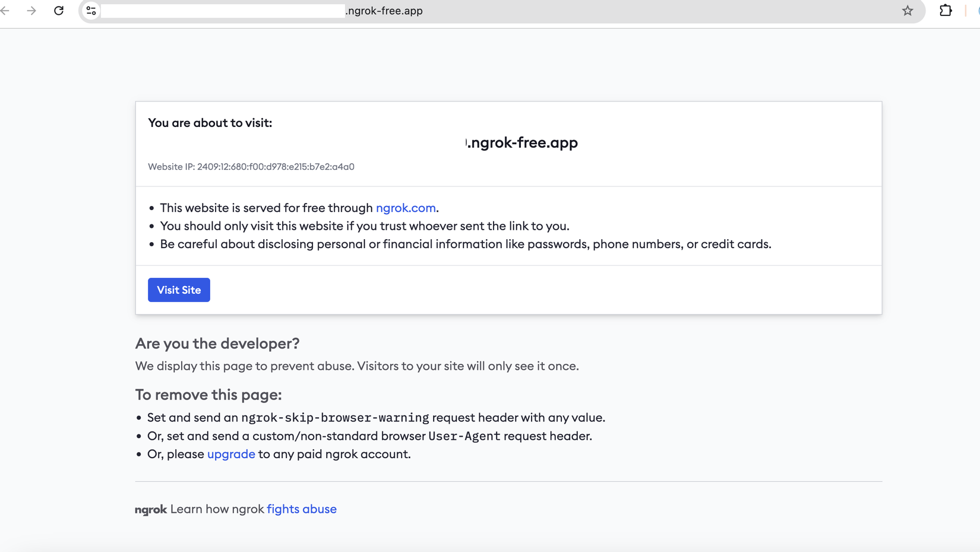
Task: Open the ngrok.com link
Action: tap(406, 208)
